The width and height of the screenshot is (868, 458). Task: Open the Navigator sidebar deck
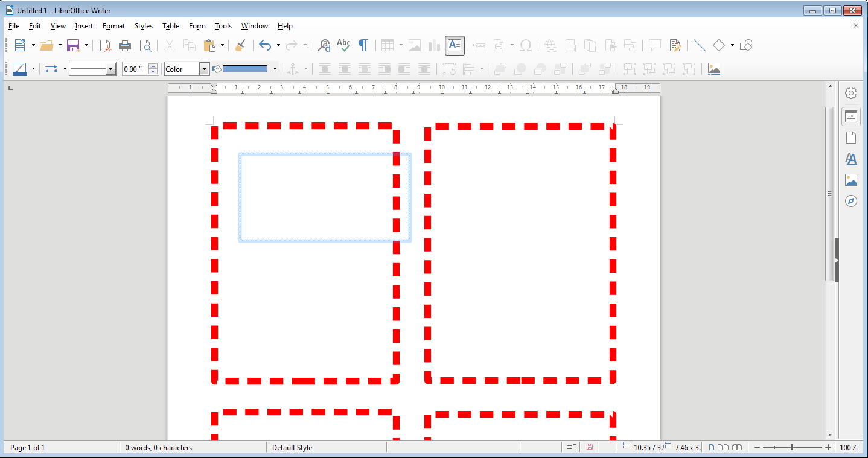pos(851,201)
